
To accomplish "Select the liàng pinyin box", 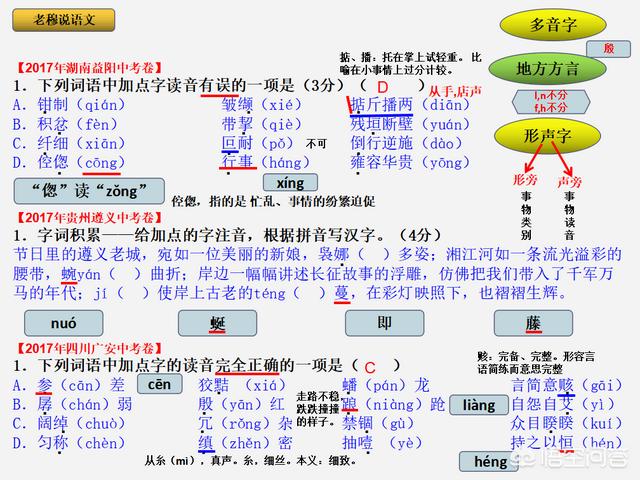I will point(477,405).
